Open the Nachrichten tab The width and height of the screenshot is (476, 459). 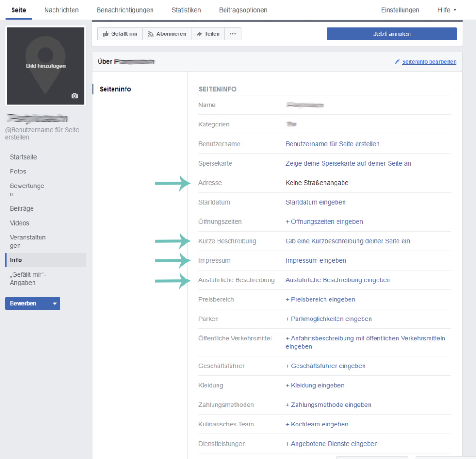(x=61, y=10)
